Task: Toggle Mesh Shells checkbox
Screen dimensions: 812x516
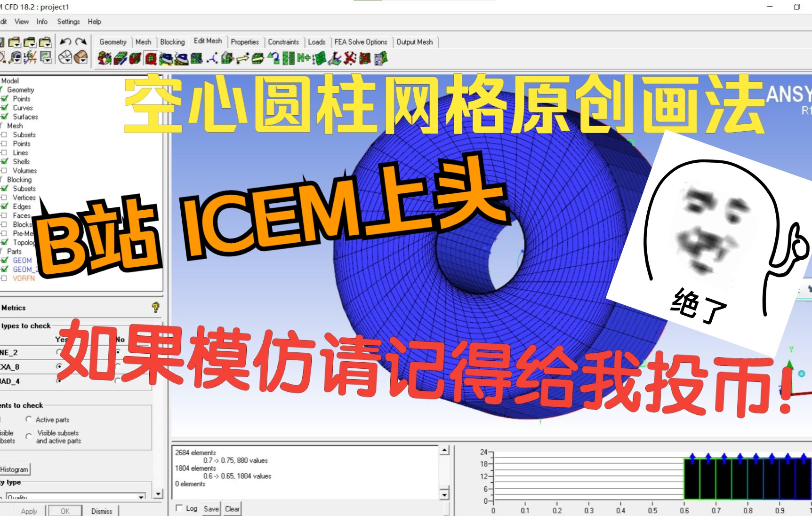Action: (x=4, y=161)
